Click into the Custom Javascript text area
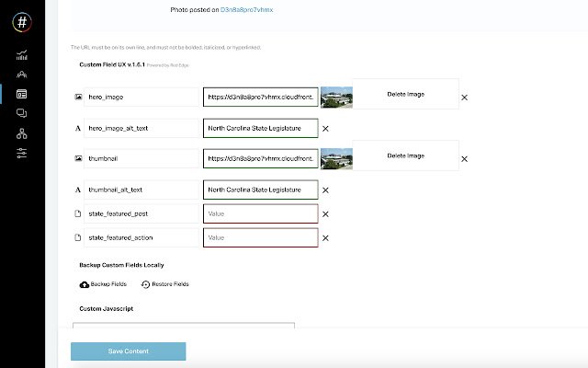This screenshot has width=588, height=368. [x=184, y=325]
